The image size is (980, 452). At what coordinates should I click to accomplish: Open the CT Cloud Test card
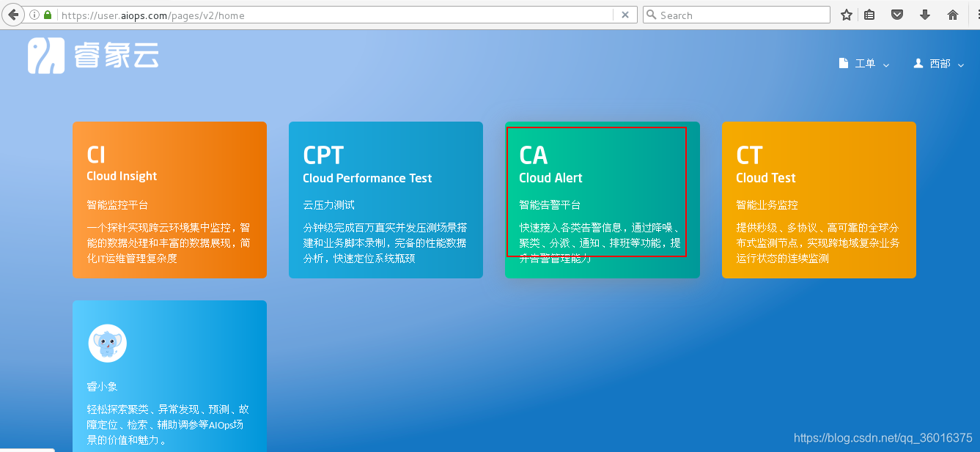point(819,200)
